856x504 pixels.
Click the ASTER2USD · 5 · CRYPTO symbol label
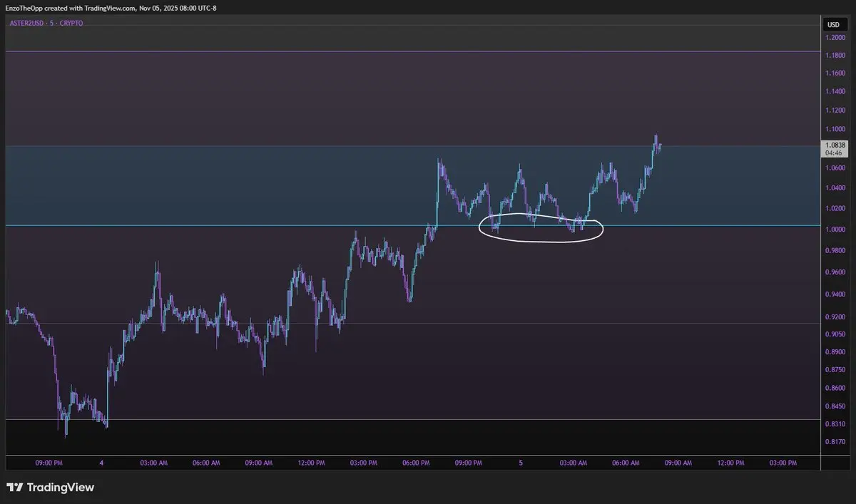46,23
